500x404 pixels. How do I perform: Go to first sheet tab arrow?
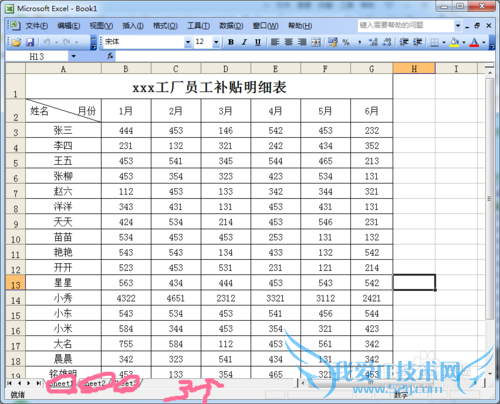10,383
